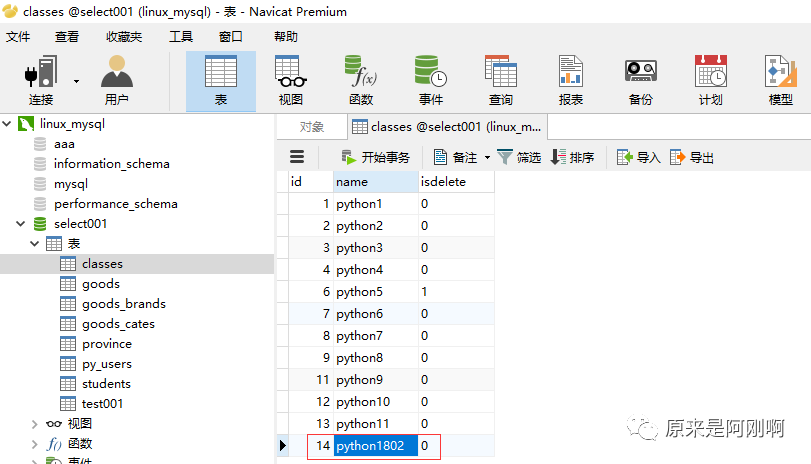Collapse the 表 tables node
The image size is (811, 464).
[x=35, y=244]
